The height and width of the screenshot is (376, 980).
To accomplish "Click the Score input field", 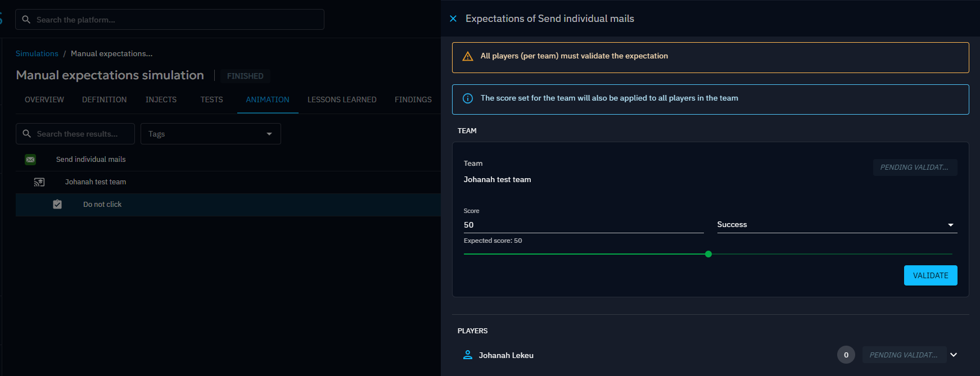I will pos(583,225).
